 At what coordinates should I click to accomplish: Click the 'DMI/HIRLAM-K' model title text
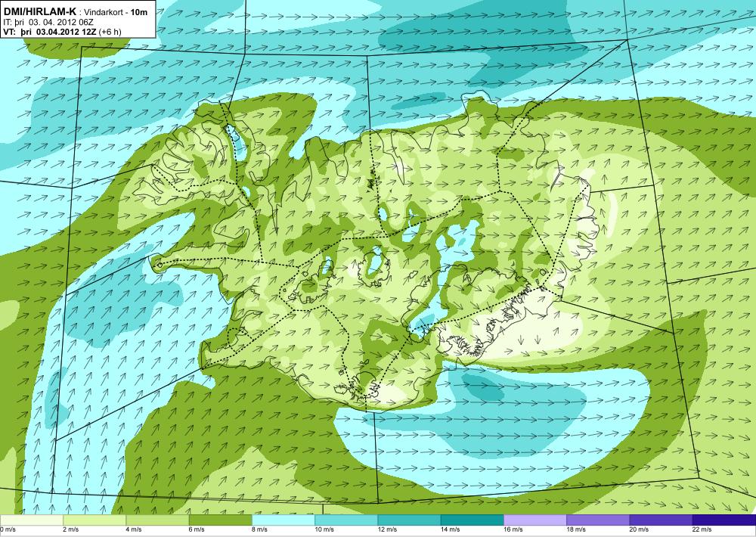pos(40,11)
